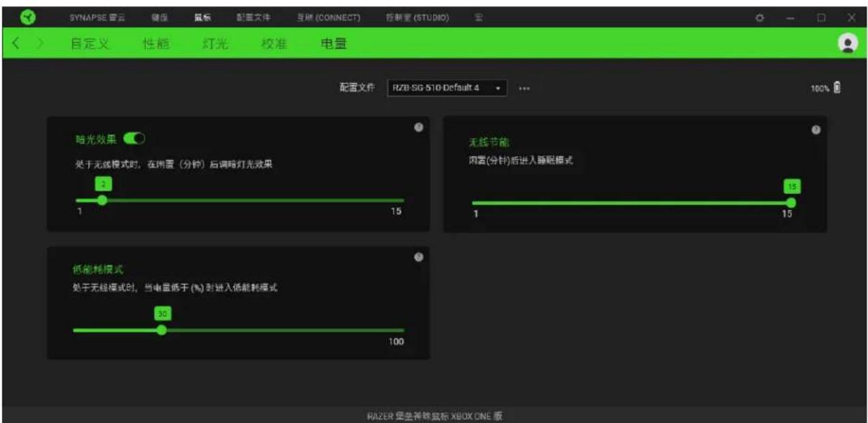This screenshot has height=423, width=868.
Task: Open the 宏 top tab
Action: pyautogui.click(x=479, y=18)
